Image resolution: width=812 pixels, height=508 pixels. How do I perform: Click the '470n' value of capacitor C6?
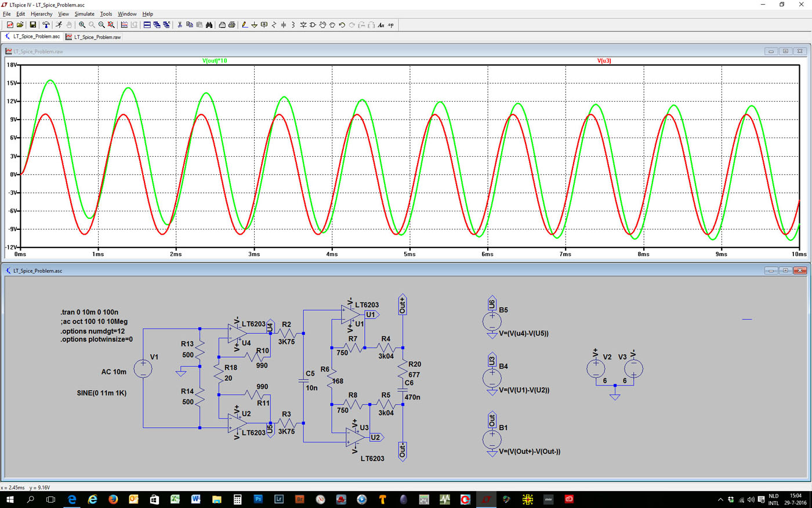(x=412, y=398)
